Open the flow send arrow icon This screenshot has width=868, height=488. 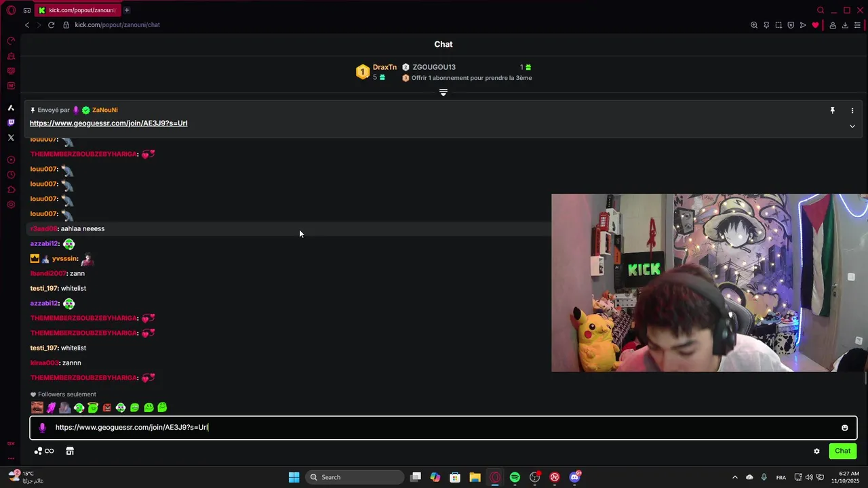[803, 25]
